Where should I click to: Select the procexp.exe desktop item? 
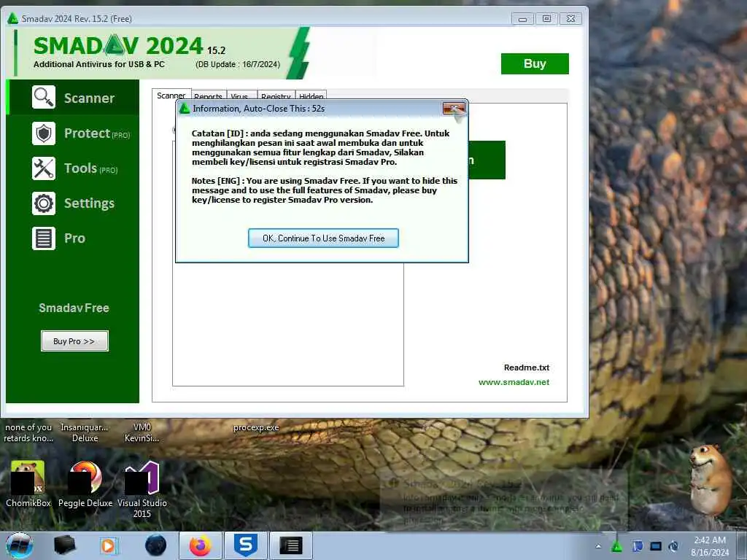(x=256, y=427)
